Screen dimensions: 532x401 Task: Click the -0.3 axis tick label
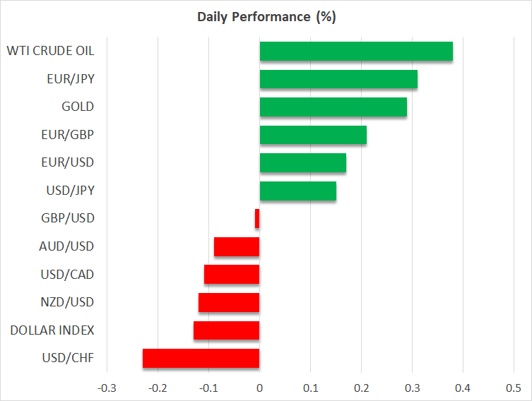coord(107,388)
